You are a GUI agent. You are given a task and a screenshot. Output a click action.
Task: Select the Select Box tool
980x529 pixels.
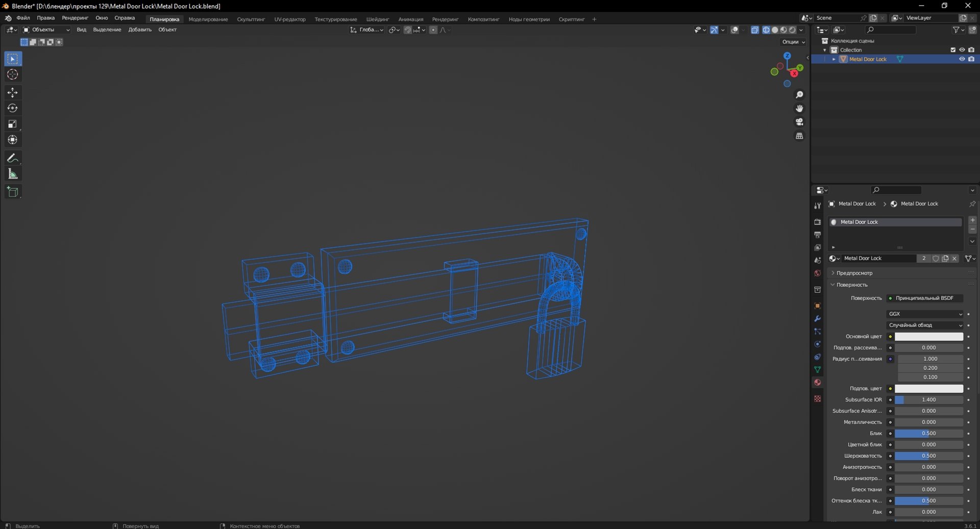pos(13,59)
